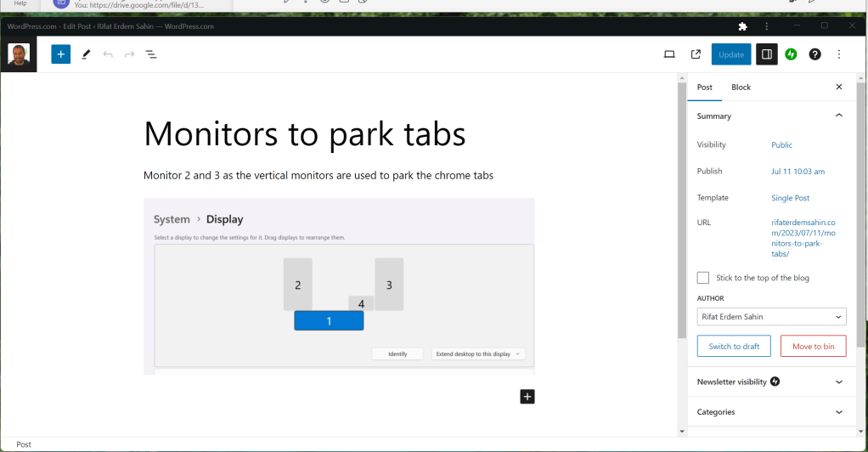Click the editor content vertical scrollbar

click(682, 209)
